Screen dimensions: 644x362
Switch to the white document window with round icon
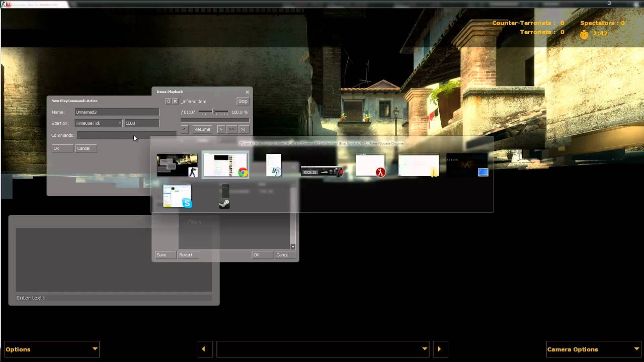click(x=274, y=165)
